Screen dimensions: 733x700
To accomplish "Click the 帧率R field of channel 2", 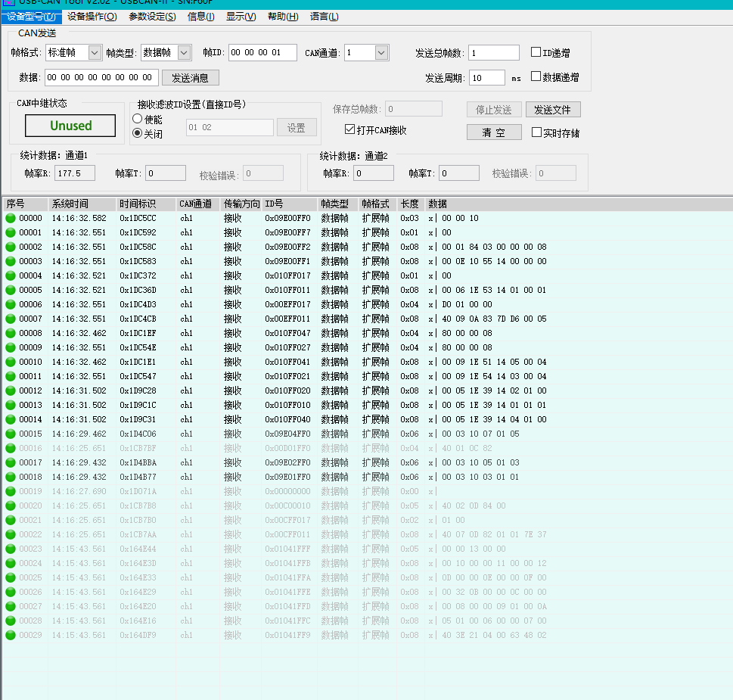I will point(374,173).
